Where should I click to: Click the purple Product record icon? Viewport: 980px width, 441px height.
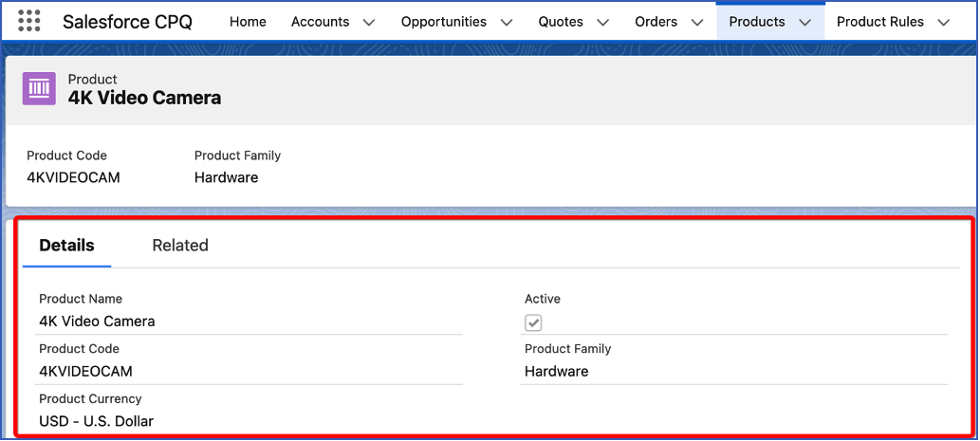[39, 88]
